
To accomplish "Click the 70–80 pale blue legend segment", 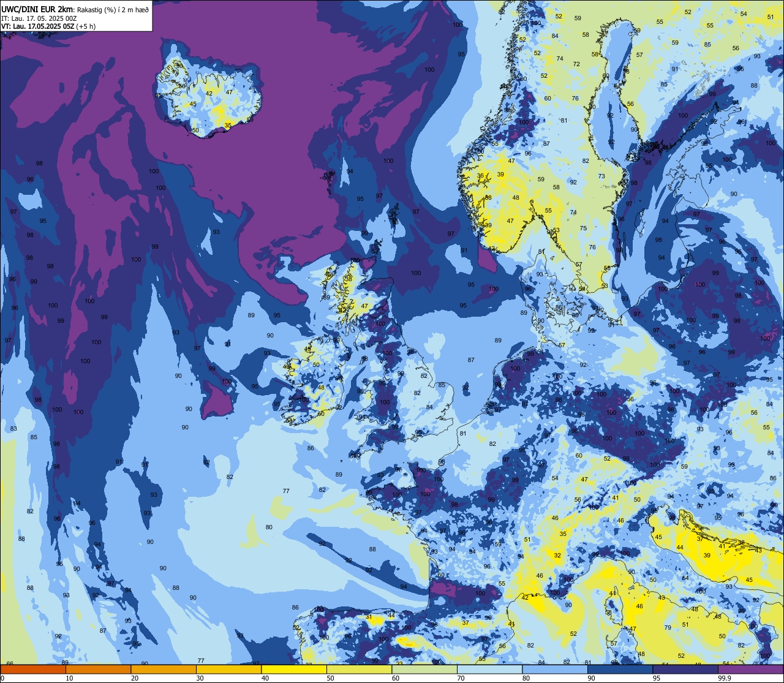I will pos(489,670).
